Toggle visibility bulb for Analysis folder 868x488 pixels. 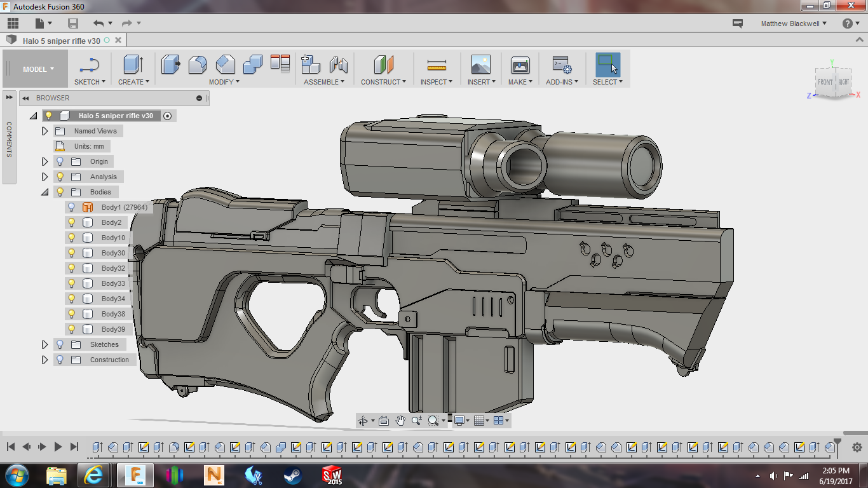point(60,177)
